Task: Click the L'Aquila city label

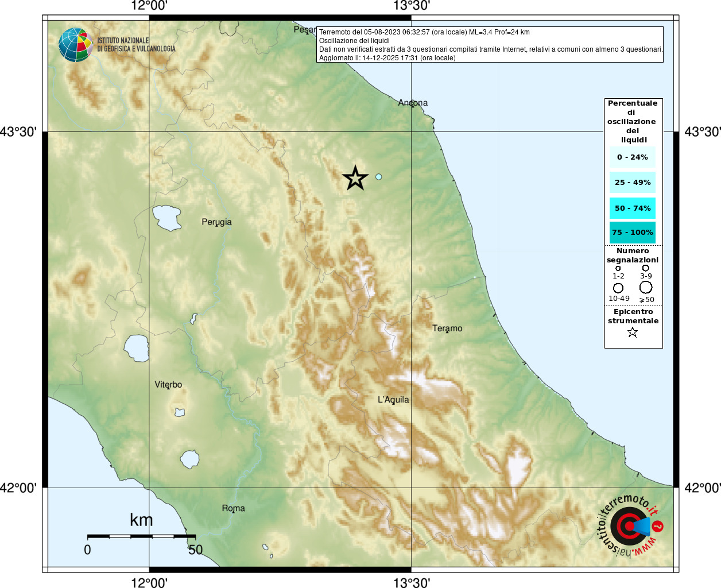Action: (393, 400)
